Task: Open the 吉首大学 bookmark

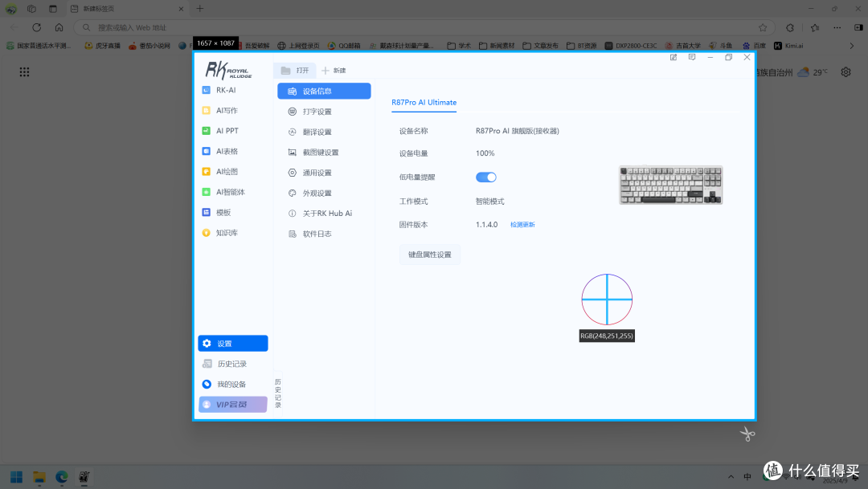Action: point(682,46)
